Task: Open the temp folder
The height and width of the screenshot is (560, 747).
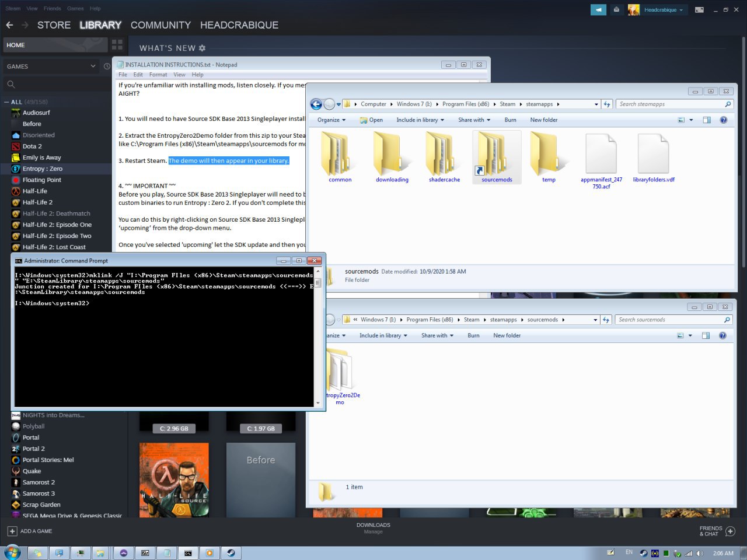Action: pos(549,157)
